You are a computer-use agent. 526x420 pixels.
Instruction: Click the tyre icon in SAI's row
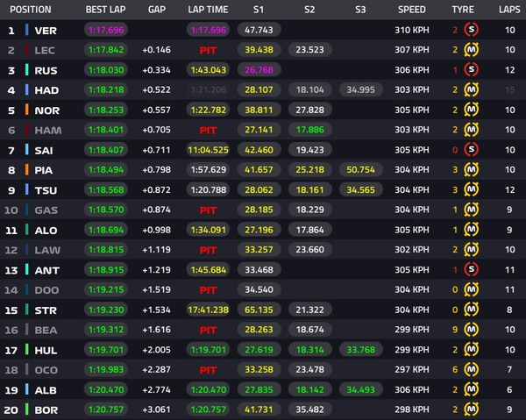(x=471, y=150)
